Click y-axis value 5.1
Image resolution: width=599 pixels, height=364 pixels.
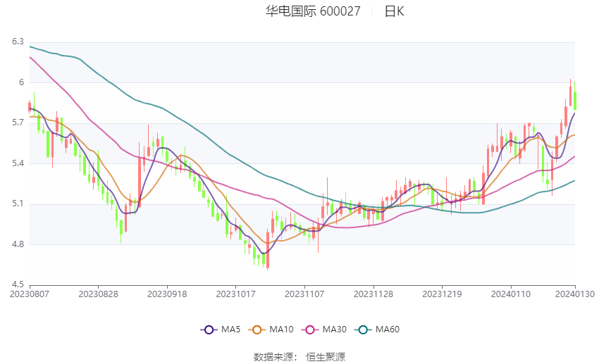pos(18,203)
